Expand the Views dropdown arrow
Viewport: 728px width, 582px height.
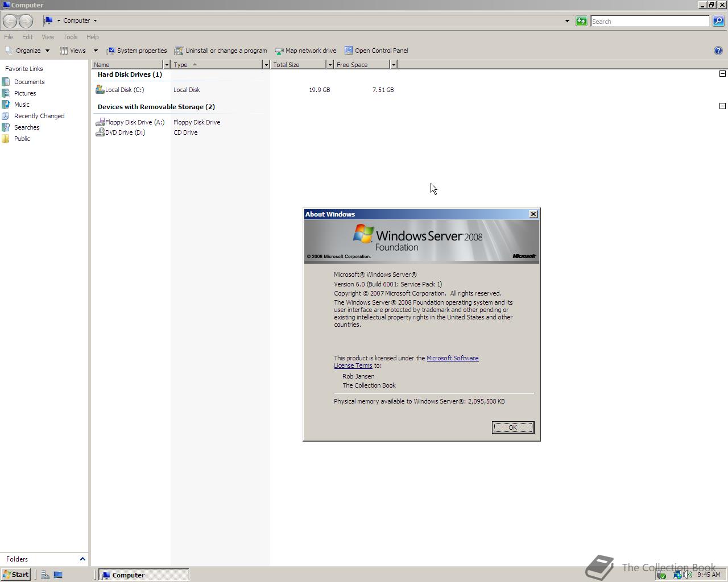[x=96, y=51]
